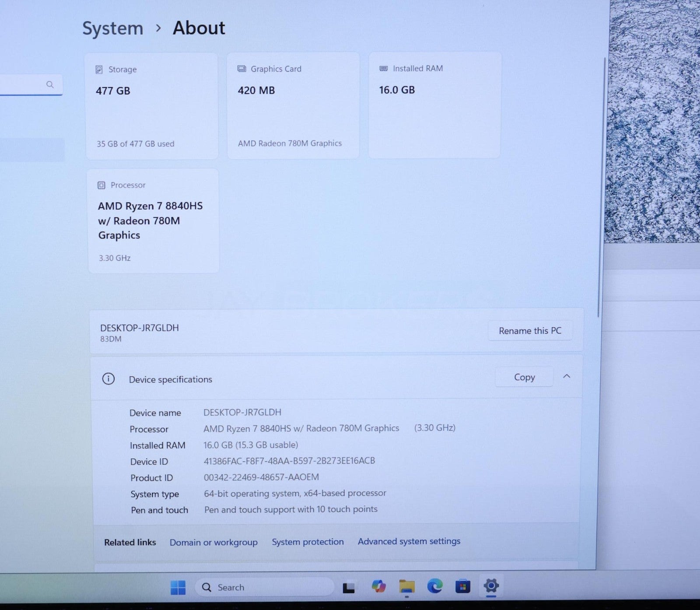Click the taskbar Search box

click(x=264, y=587)
